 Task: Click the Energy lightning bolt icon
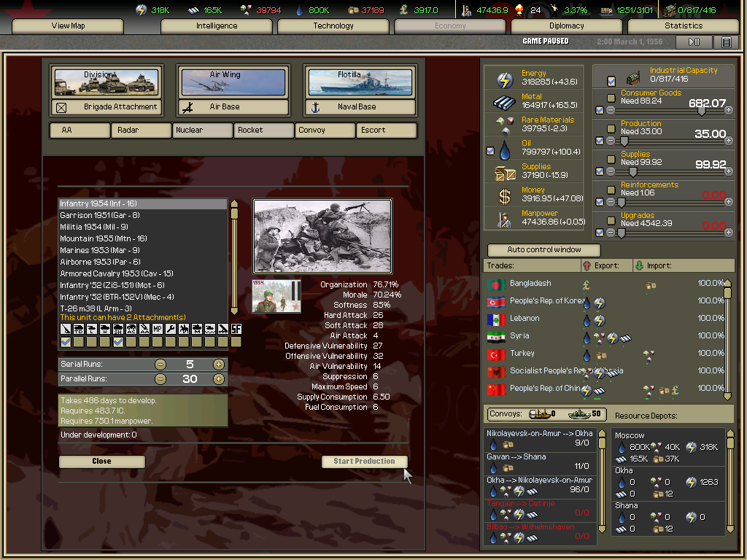(506, 80)
